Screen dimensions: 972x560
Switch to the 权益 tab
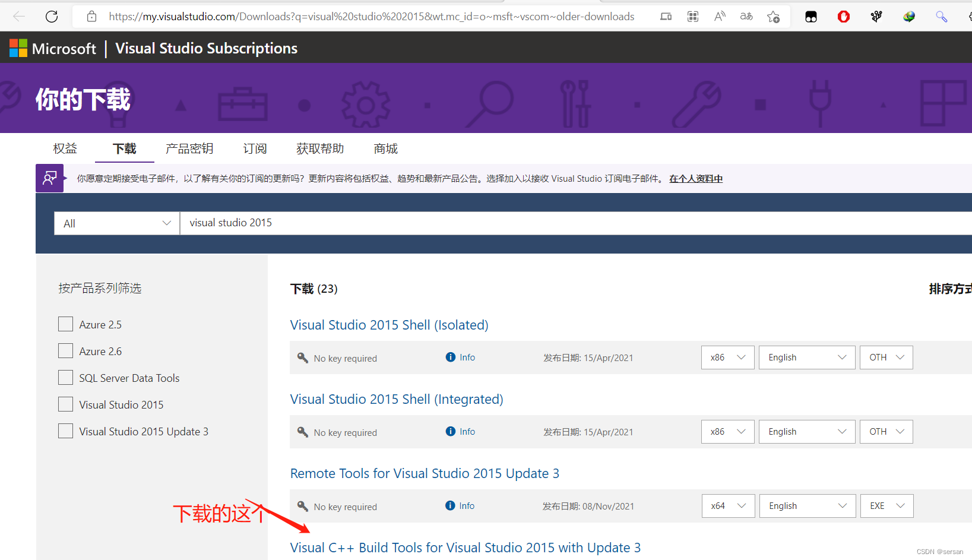click(65, 148)
